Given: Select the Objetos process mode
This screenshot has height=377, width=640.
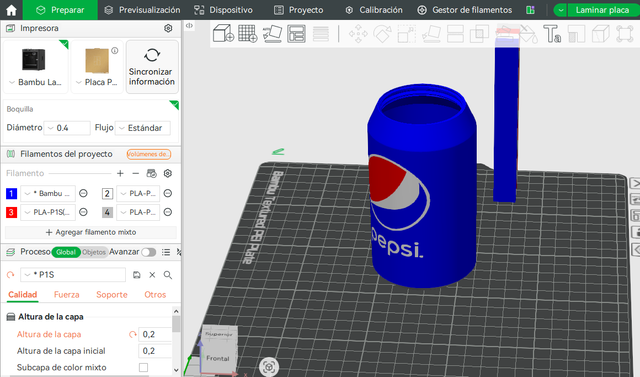Looking at the screenshot, I should (94, 252).
